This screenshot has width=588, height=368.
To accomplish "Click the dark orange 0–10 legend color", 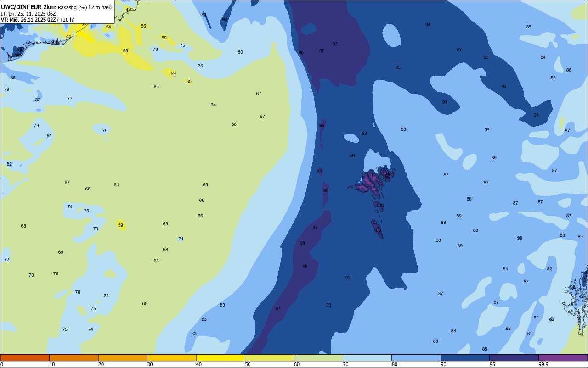I will click(25, 357).
